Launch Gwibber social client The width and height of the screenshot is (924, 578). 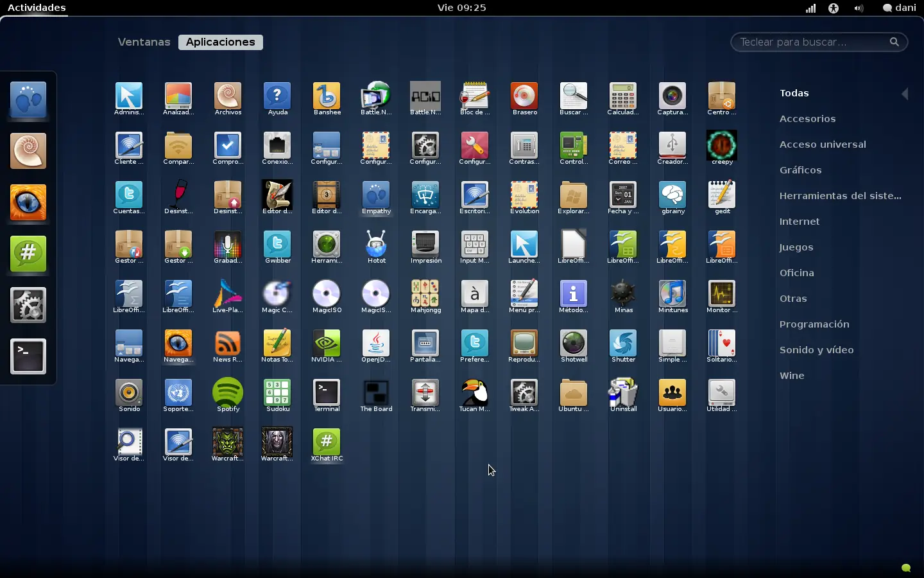point(277,247)
